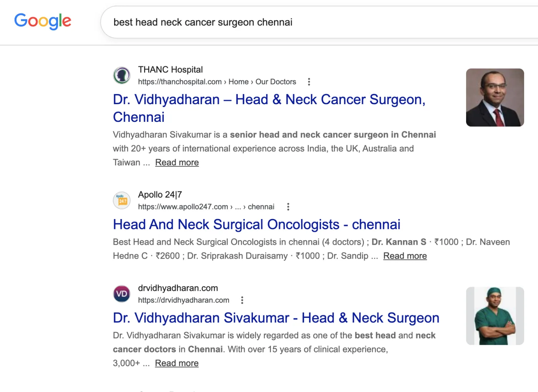Click the 'Dr. Kannan S' bold snippet text

coord(399,242)
